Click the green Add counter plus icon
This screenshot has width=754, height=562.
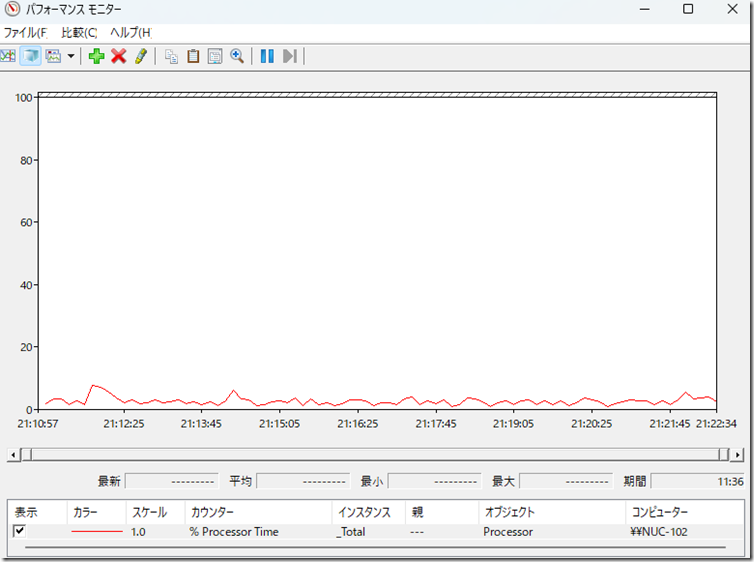[x=96, y=56]
